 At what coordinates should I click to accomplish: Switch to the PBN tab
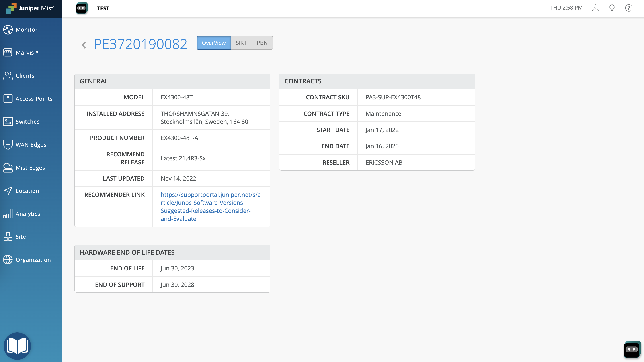tap(262, 43)
